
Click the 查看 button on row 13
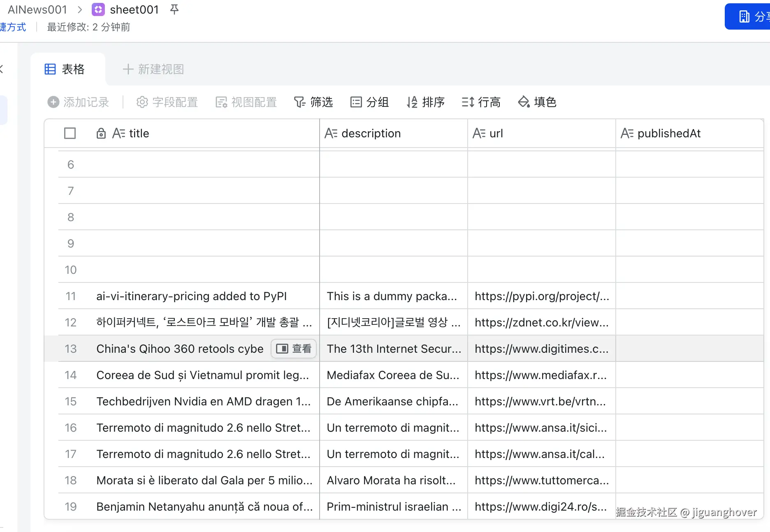(x=294, y=349)
